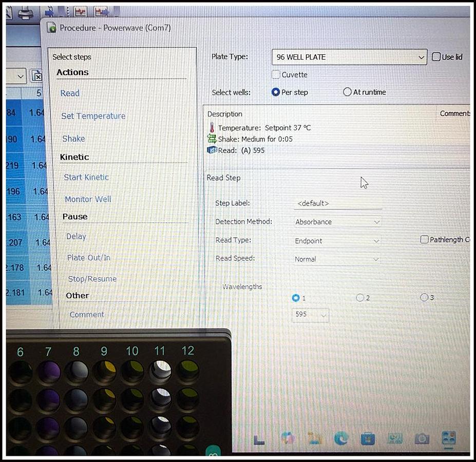
Task: Open Microsoft Store from the taskbar
Action: pos(367,438)
